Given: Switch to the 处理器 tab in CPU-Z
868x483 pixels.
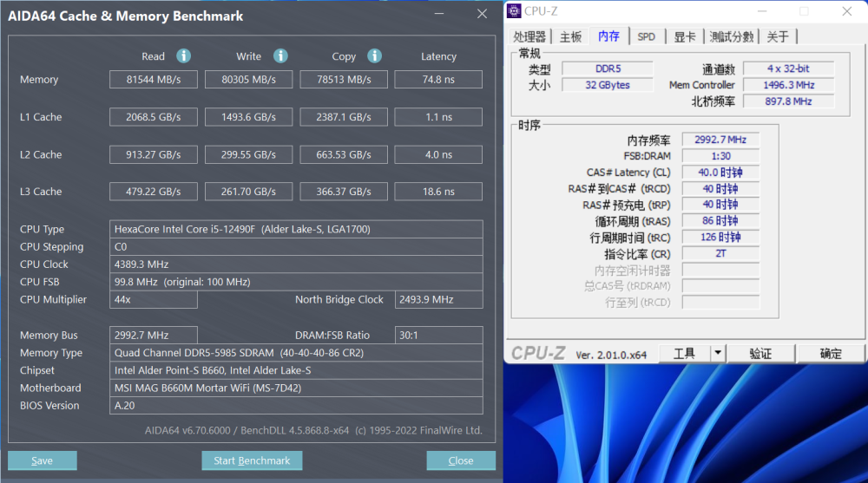Looking at the screenshot, I should point(529,36).
